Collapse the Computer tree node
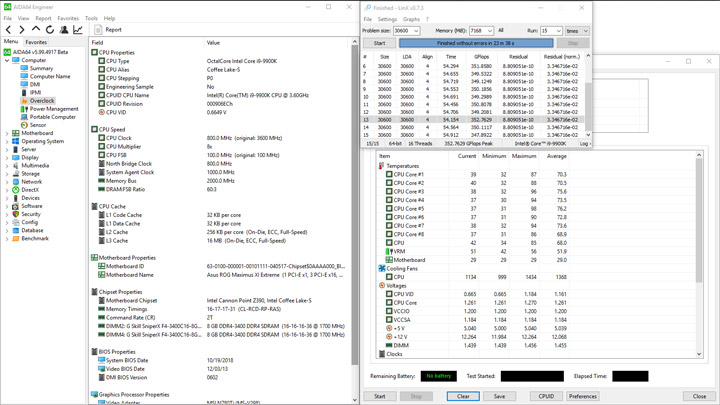The width and height of the screenshot is (720, 405). [x=7, y=60]
